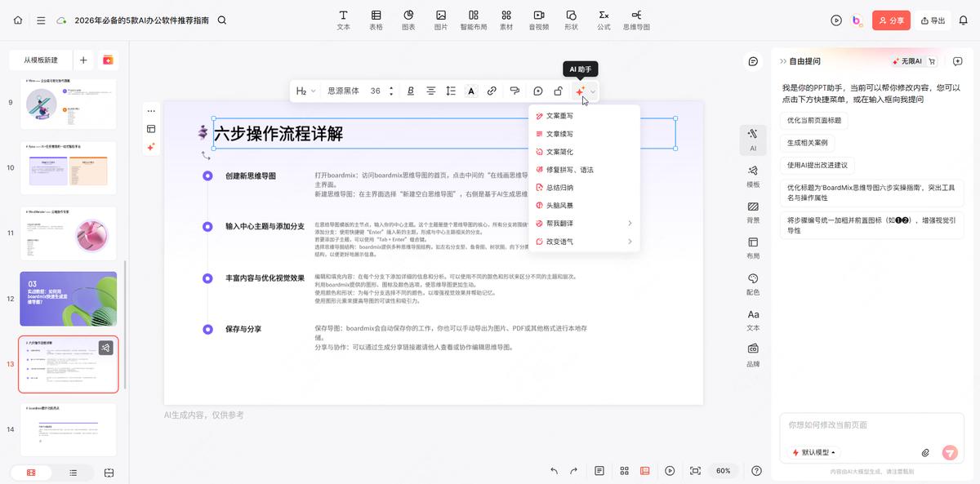The height and width of the screenshot is (484, 980).
Task: Insert a formula with 公式 tool
Action: click(604, 20)
